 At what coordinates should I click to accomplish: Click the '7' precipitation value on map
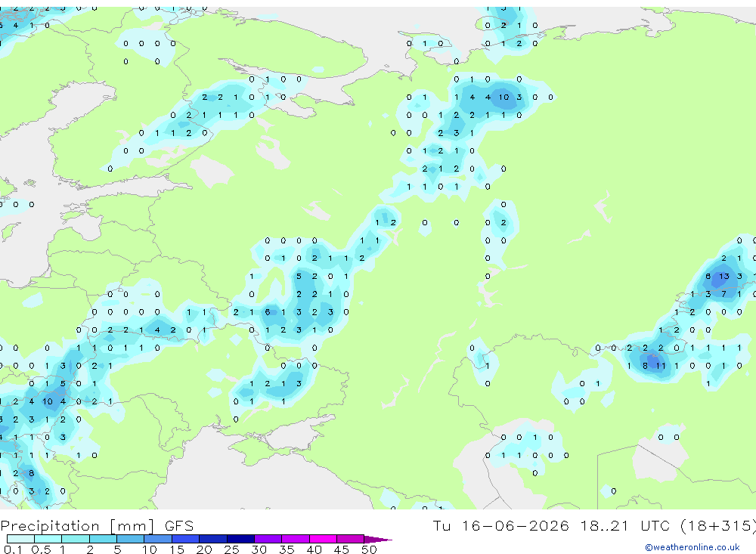coord(723,294)
